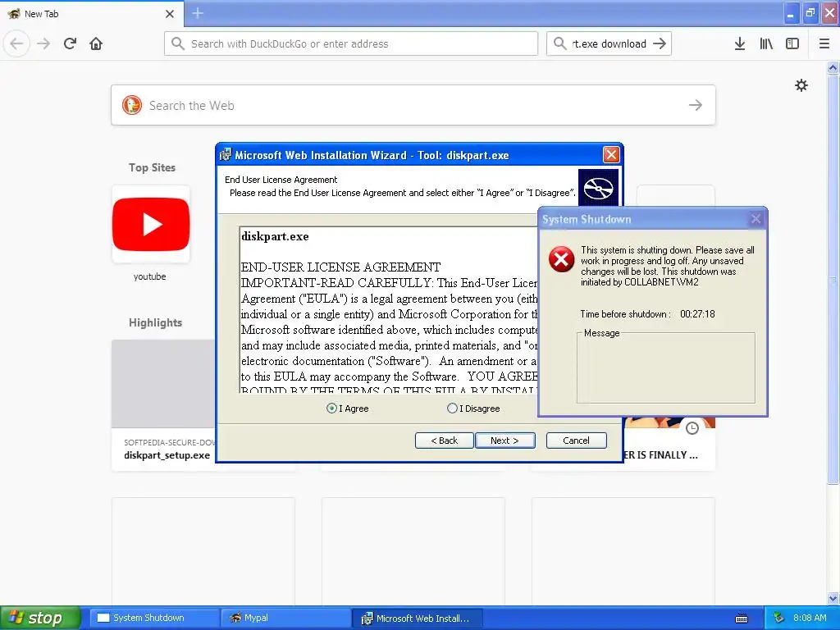Click the arrow in Search the Web box

tap(696, 105)
